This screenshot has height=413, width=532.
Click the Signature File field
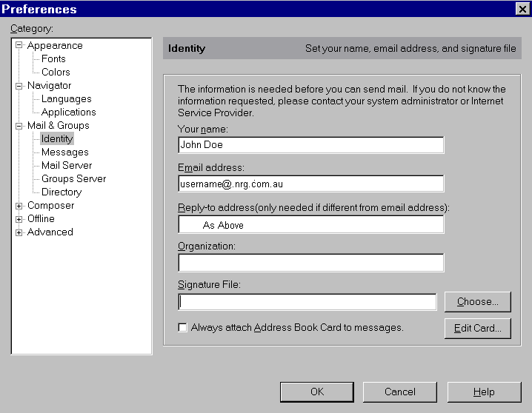307,301
